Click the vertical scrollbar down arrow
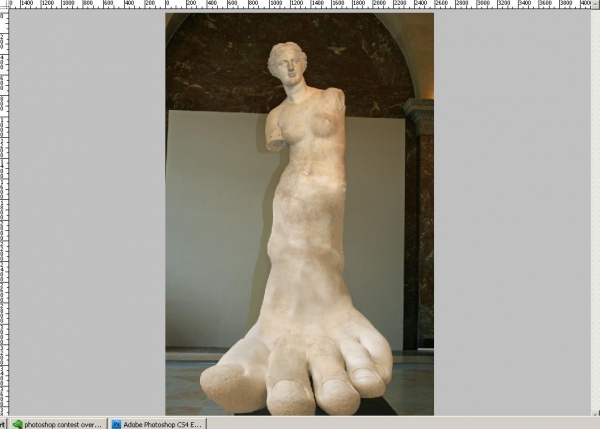The image size is (600, 429). [596, 413]
